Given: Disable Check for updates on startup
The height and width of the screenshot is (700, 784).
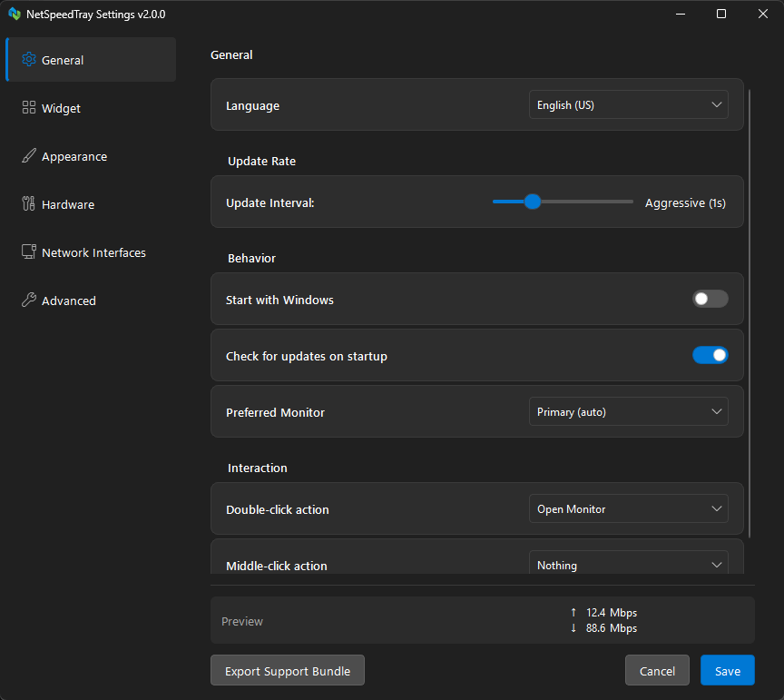Looking at the screenshot, I should coord(710,355).
